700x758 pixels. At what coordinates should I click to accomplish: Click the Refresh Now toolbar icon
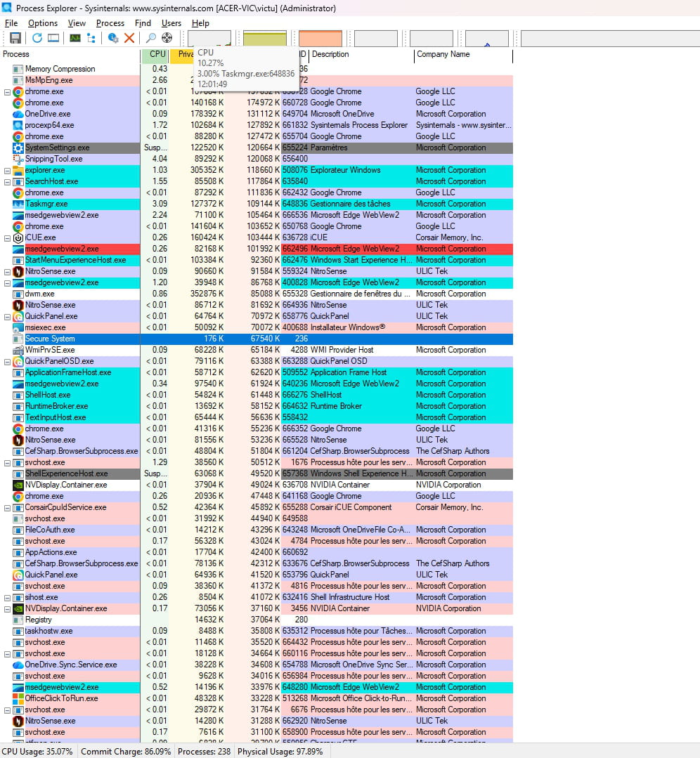tap(37, 38)
